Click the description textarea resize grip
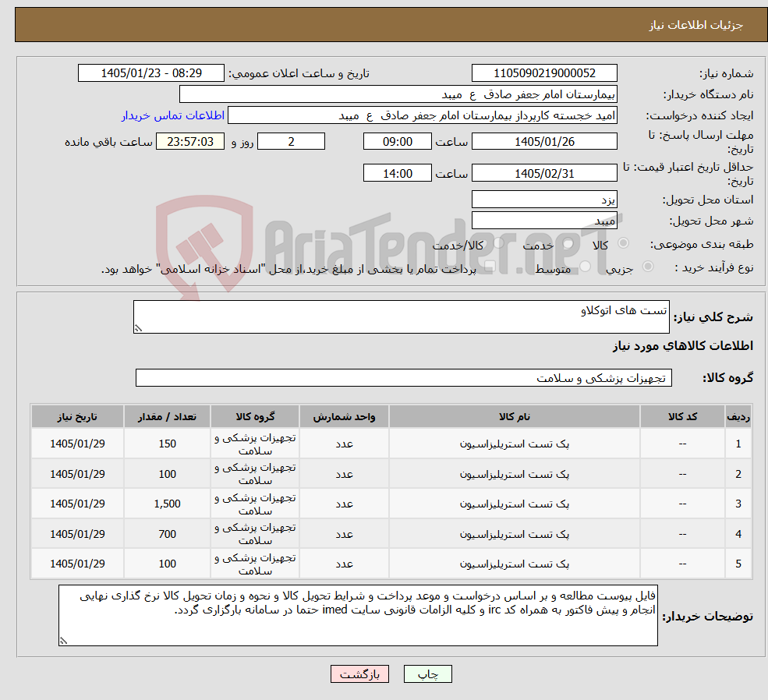This screenshot has width=768, height=700. click(138, 328)
